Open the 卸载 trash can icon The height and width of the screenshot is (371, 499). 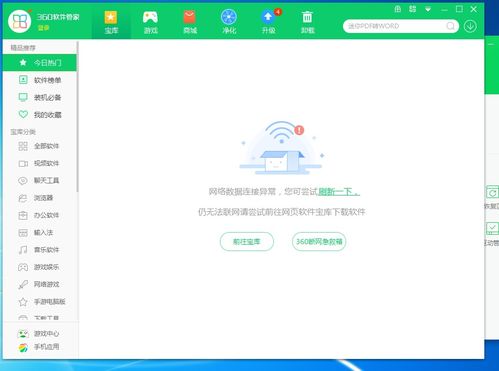[x=307, y=22]
